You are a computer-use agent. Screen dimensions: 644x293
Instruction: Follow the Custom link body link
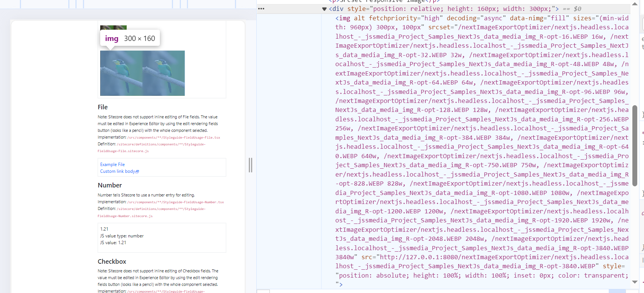[x=117, y=171]
